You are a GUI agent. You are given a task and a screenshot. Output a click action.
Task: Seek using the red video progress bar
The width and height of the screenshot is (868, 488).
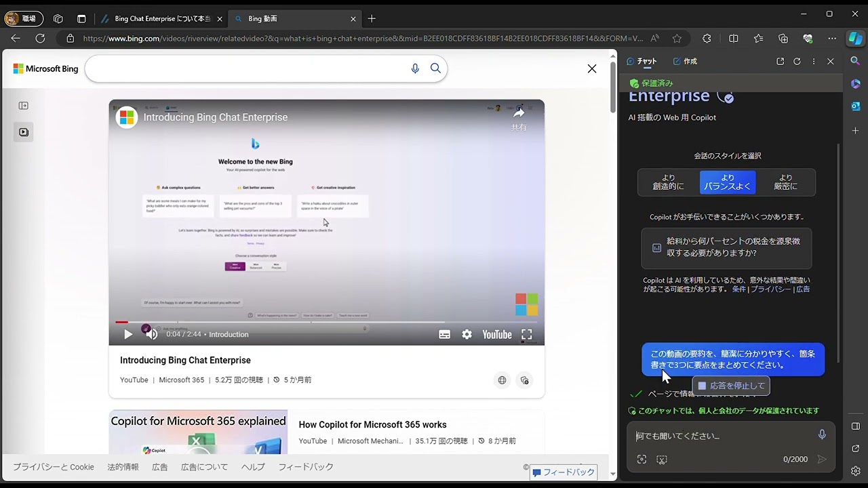click(x=326, y=322)
